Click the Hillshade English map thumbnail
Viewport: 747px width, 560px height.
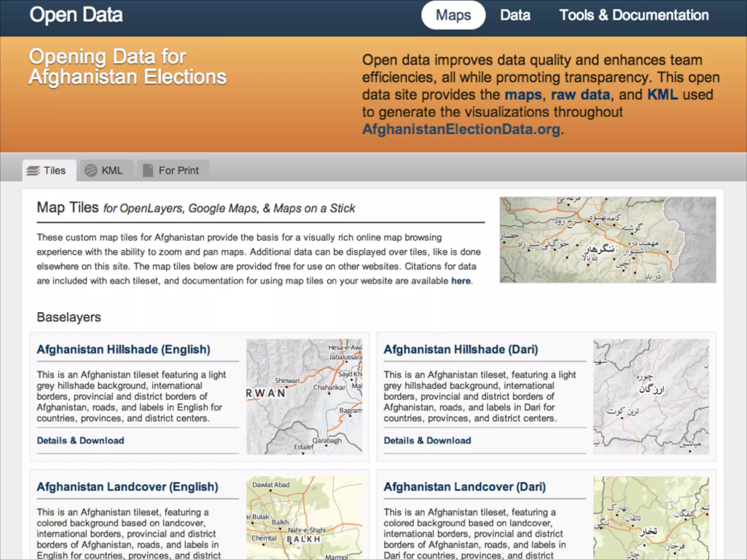pos(304,397)
